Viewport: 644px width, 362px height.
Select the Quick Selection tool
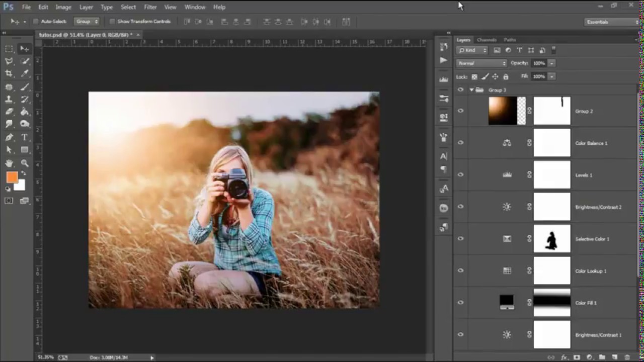(x=24, y=61)
